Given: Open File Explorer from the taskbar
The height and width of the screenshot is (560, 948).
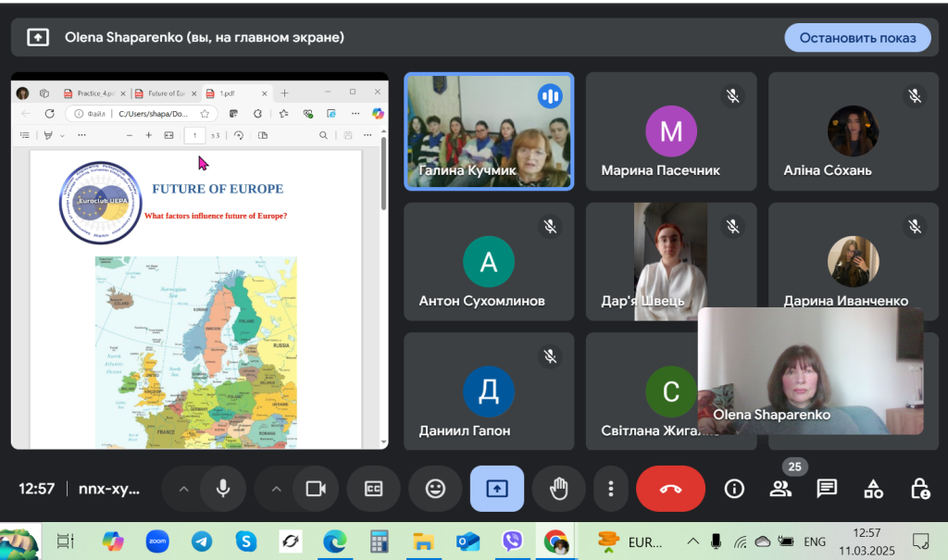Looking at the screenshot, I should (423, 541).
